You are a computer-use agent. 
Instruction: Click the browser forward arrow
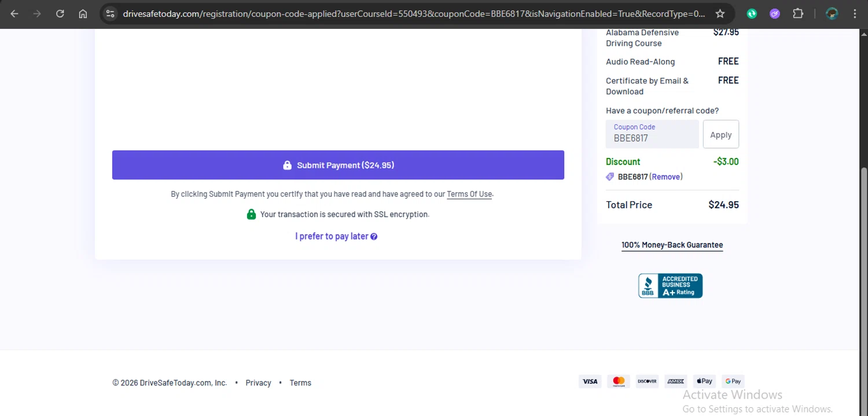(x=37, y=14)
